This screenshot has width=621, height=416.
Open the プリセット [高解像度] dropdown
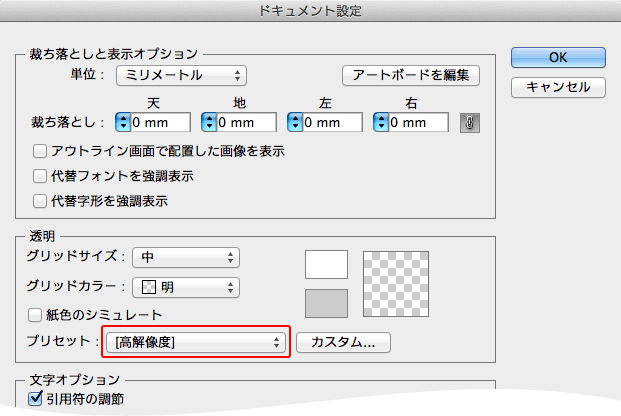pyautogui.click(x=195, y=343)
